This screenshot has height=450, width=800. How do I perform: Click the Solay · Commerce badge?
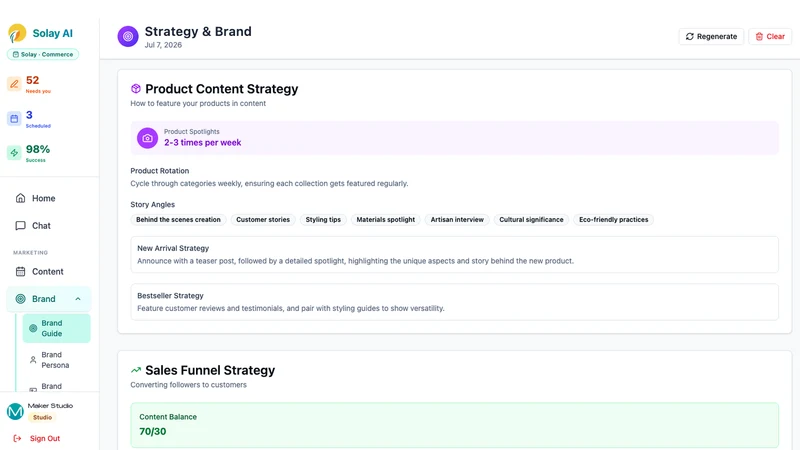pyautogui.click(x=43, y=54)
